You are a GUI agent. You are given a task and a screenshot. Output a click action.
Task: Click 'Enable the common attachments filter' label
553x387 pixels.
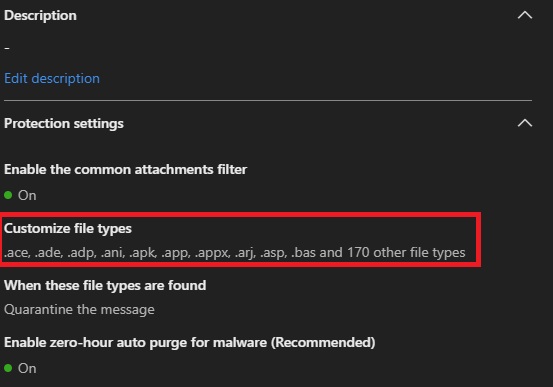(x=126, y=170)
